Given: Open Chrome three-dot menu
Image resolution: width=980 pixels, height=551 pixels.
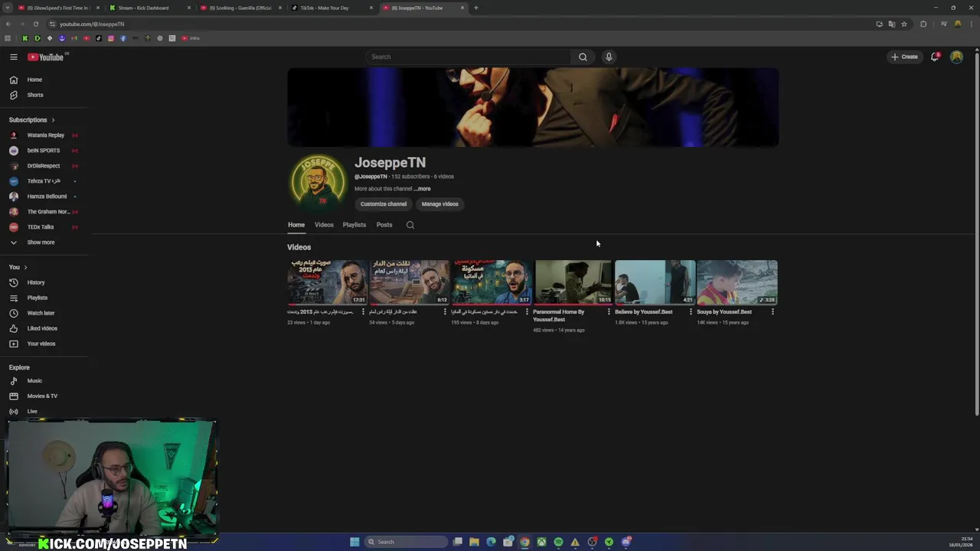Looking at the screenshot, I should (970, 24).
